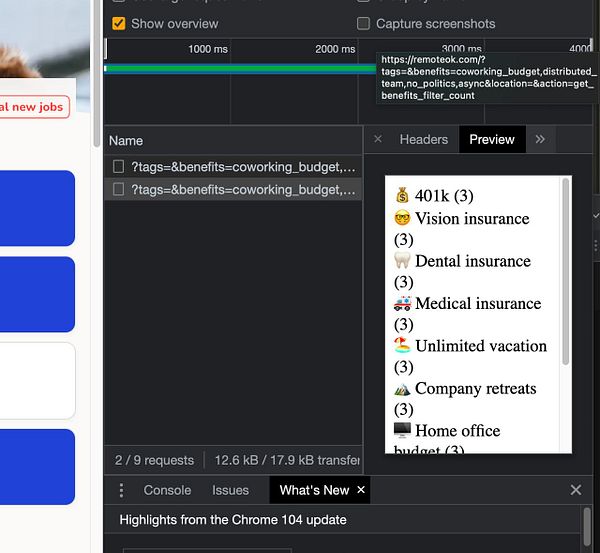This screenshot has width=600, height=553.
Task: Click the Medical insurance text
Action: pyautogui.click(x=478, y=303)
